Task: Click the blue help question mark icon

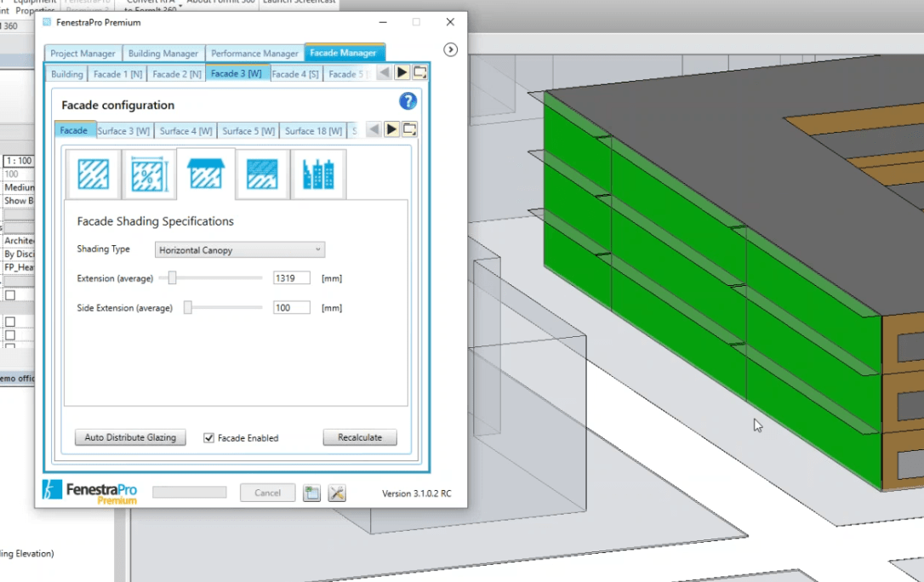Action: pos(408,102)
